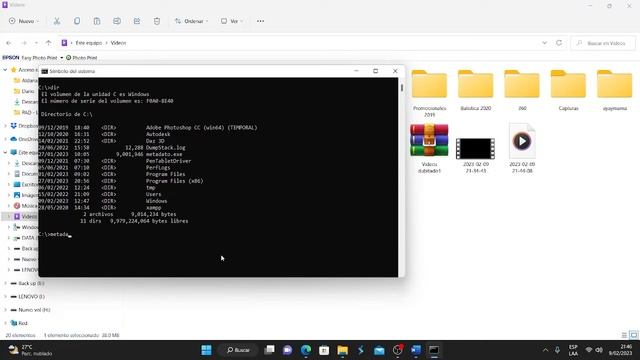Select the black video thumbnail 21-44-43
640x360 pixels.
pos(476,155)
